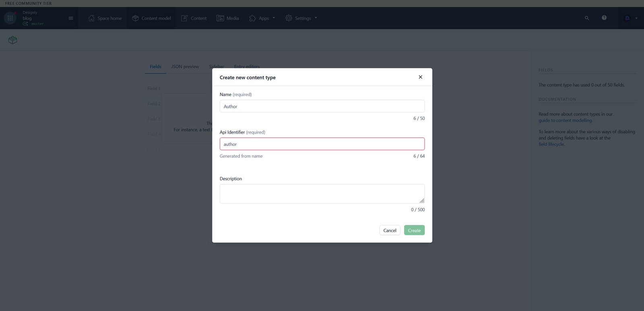Click the content type cube icon
Viewport: 644px width, 311px height.
click(x=13, y=40)
